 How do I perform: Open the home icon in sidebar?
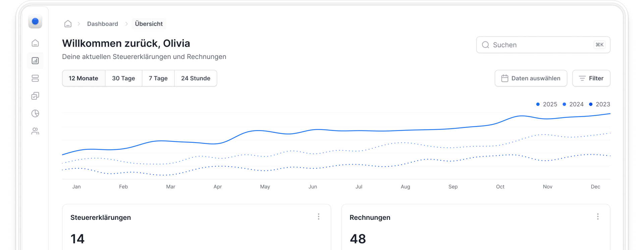pyautogui.click(x=35, y=43)
